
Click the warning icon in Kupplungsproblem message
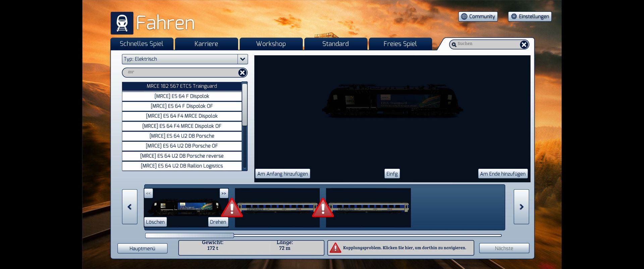point(335,248)
